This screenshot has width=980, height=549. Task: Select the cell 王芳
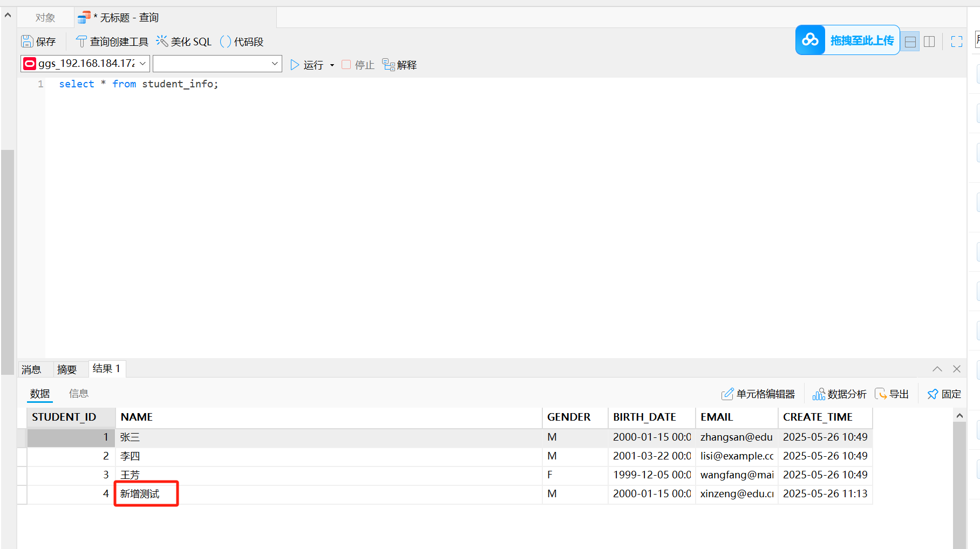(x=329, y=475)
